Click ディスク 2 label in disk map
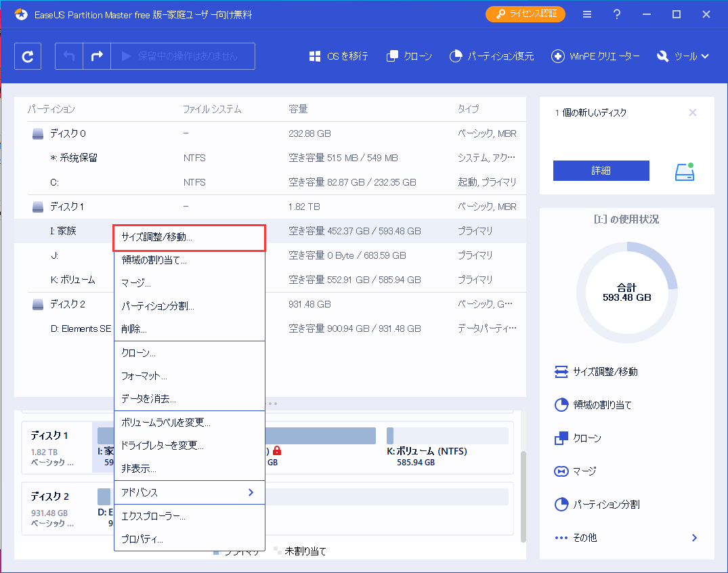This screenshot has height=573, width=728. tap(49, 496)
